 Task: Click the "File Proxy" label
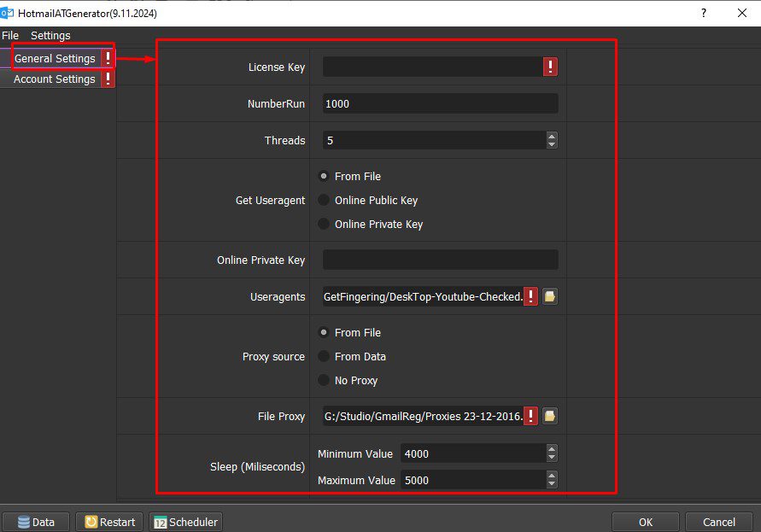282,417
